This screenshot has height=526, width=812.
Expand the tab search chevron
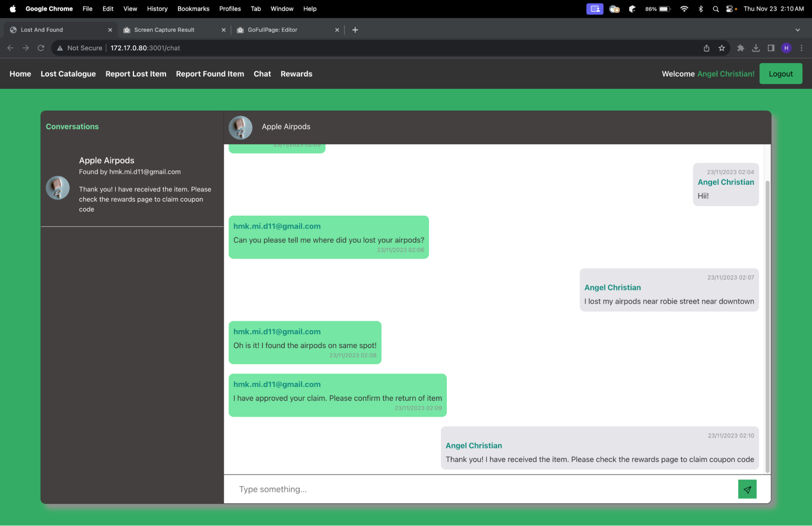pyautogui.click(x=797, y=30)
